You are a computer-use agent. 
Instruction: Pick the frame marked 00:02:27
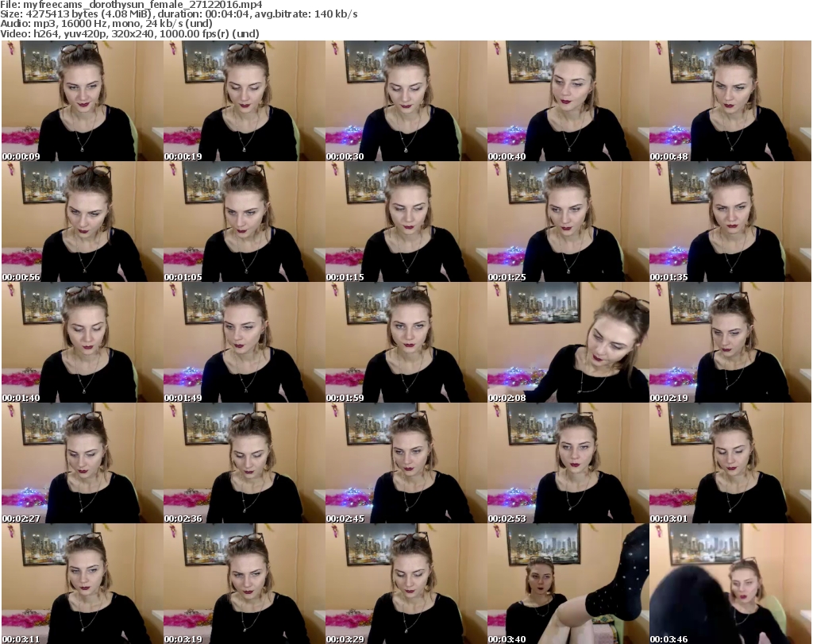pyautogui.click(x=83, y=463)
